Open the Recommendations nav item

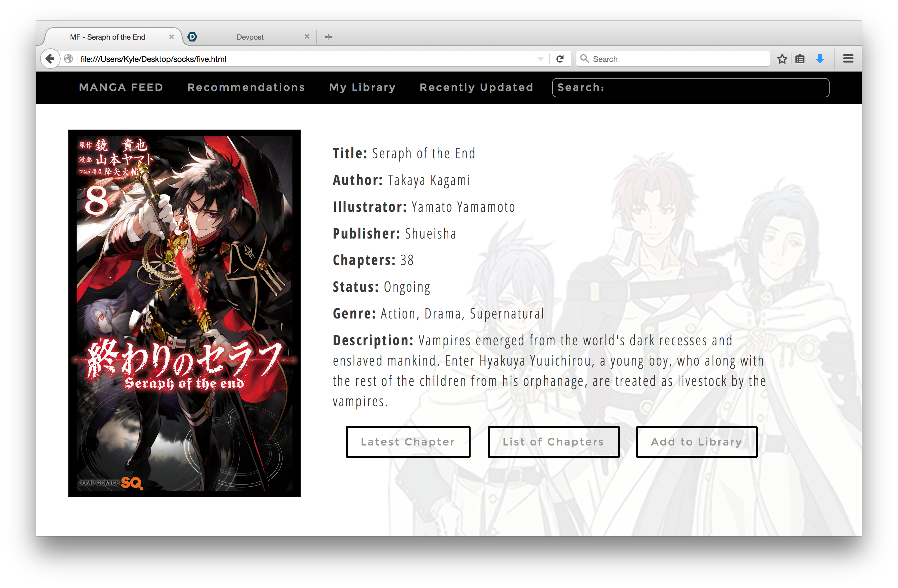tap(246, 87)
